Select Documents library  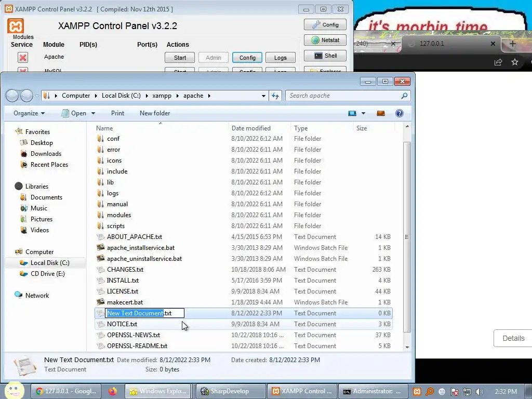(x=46, y=197)
